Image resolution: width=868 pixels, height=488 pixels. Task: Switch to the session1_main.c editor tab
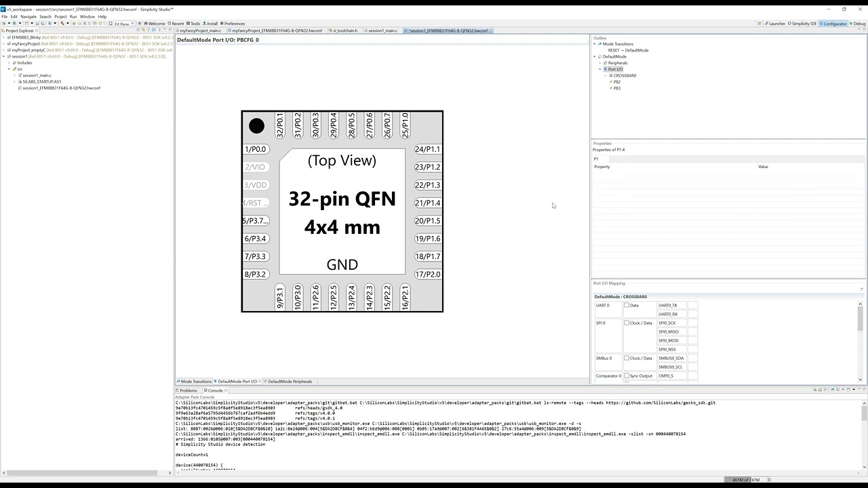(x=382, y=30)
